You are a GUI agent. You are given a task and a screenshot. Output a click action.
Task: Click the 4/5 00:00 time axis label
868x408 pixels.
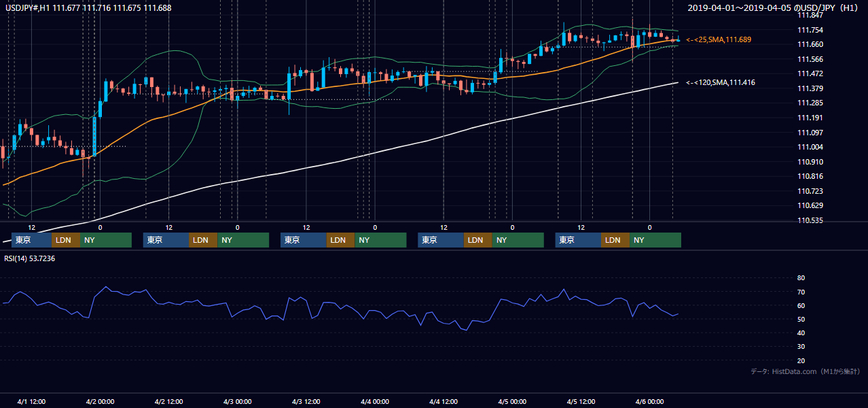[512, 401]
